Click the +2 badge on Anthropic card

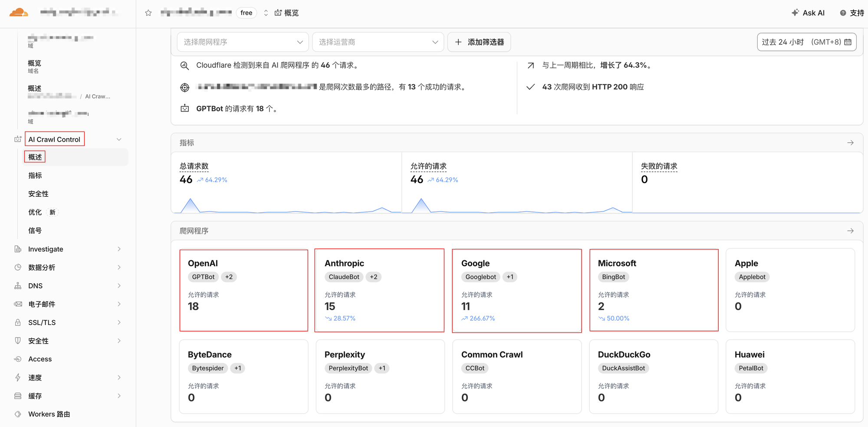[374, 277]
